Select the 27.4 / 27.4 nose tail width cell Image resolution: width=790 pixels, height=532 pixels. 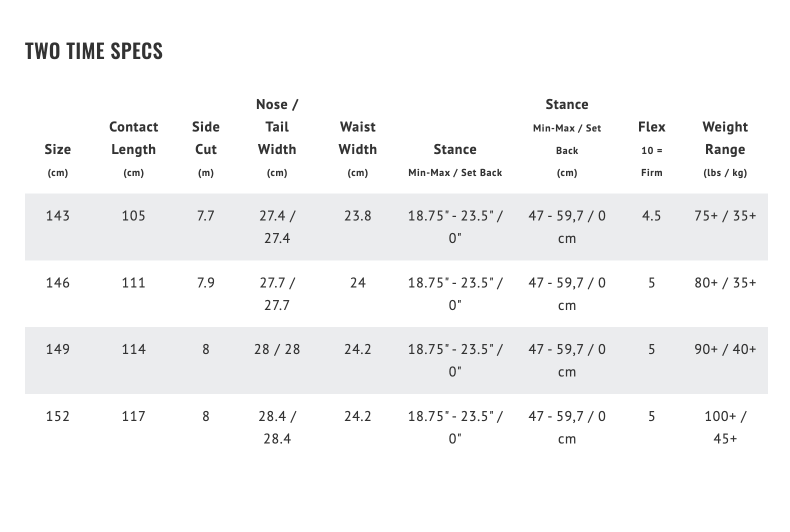click(x=277, y=227)
